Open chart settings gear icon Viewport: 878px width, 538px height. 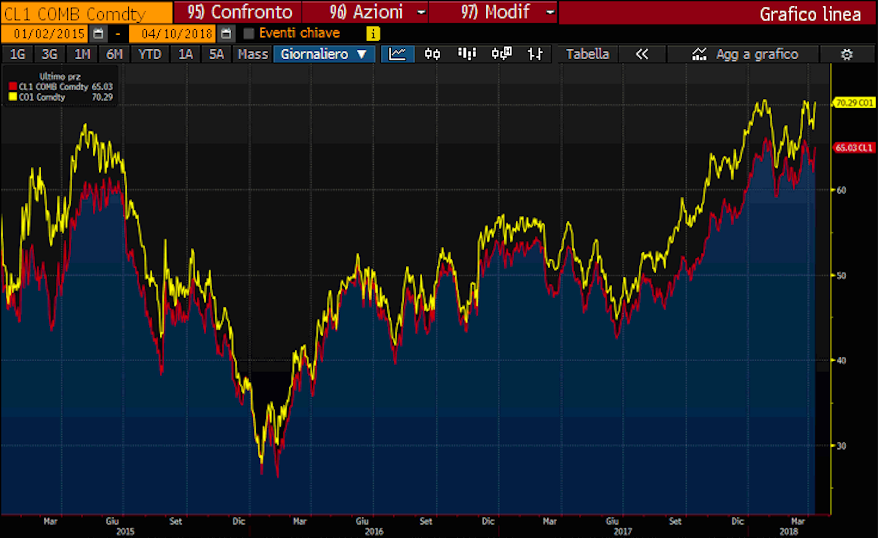[x=847, y=54]
